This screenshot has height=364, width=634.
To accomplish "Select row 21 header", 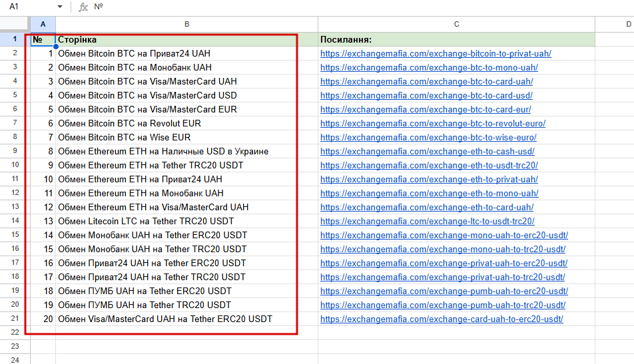I will click(15, 318).
